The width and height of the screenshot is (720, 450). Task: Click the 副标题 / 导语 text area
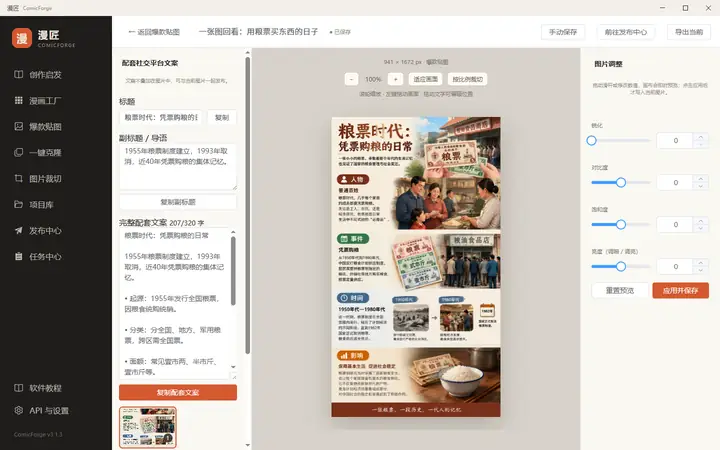(x=178, y=167)
